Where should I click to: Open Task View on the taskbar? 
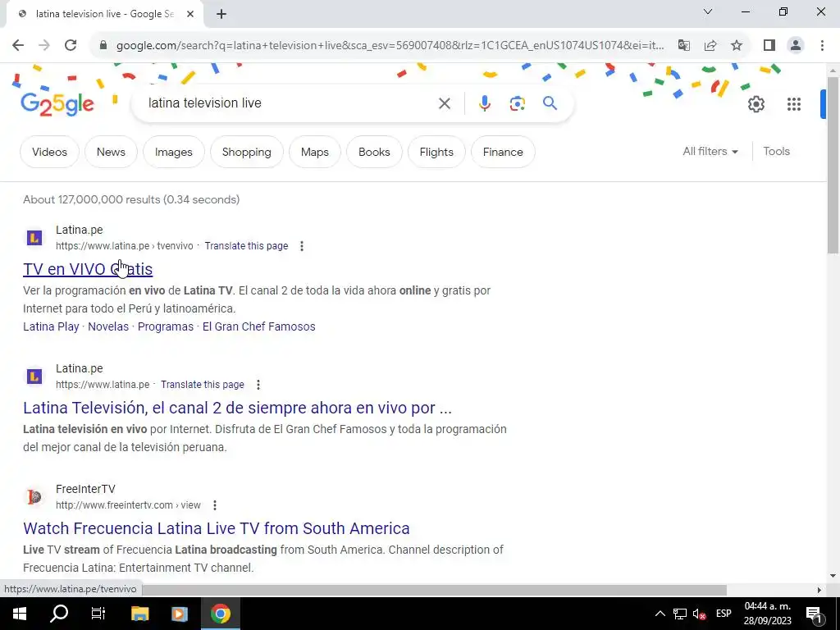98,614
